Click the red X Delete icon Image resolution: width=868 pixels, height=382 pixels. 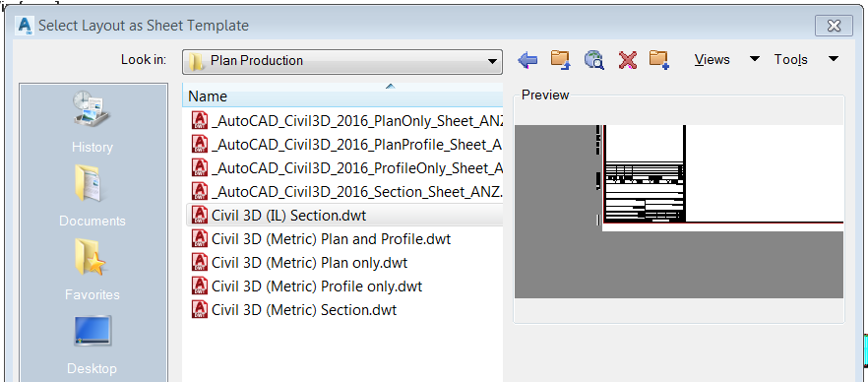(x=627, y=60)
